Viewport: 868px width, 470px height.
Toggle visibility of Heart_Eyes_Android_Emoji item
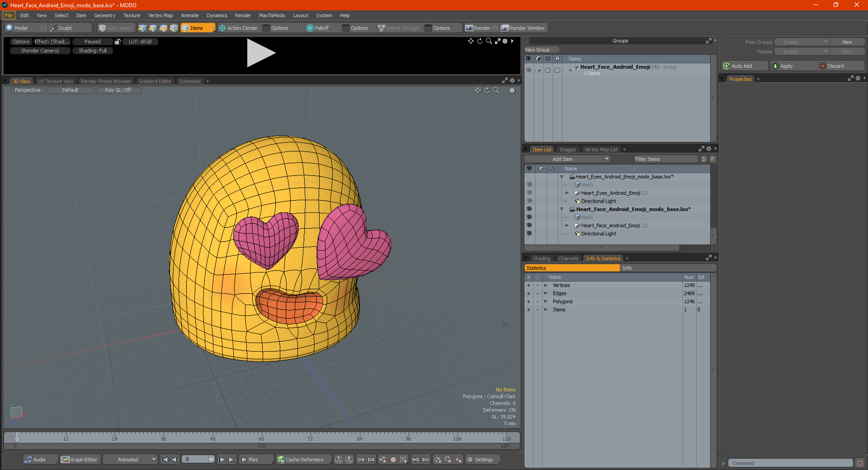[529, 193]
